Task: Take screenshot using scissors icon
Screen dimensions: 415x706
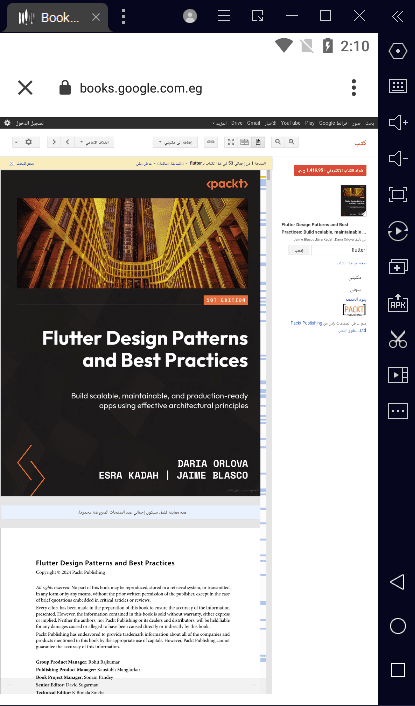Action: pos(398,339)
